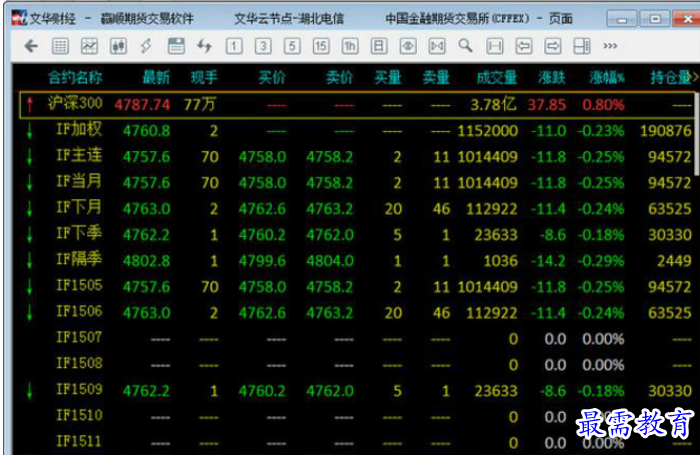700x455 pixels.
Task: Open the candlestick K-line chart icon
Action: 118,46
